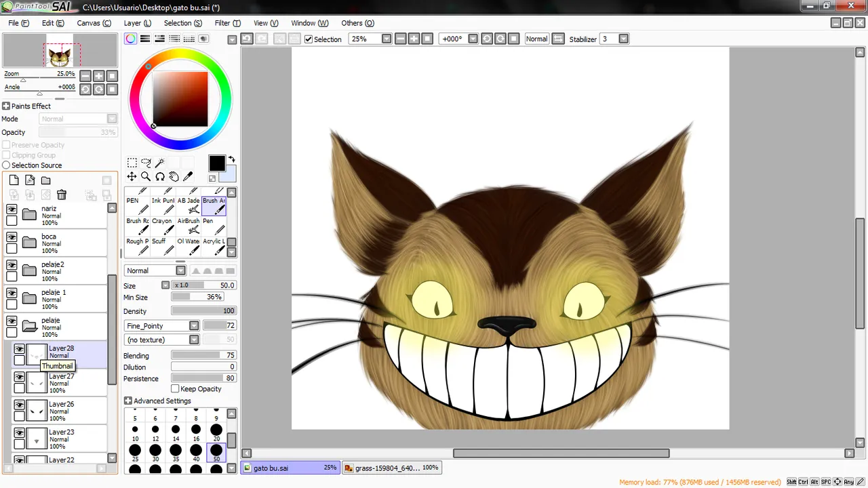Open the zoom percentage 25% dropdown
The width and height of the screenshot is (868, 488).
click(x=387, y=39)
